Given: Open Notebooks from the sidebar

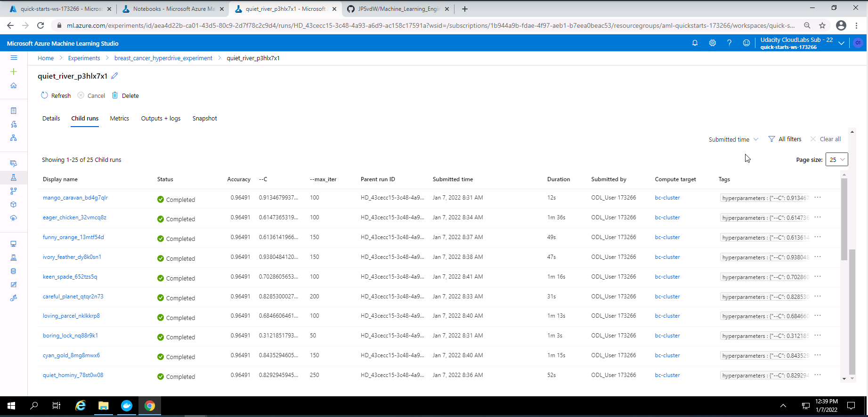Looking at the screenshot, I should [x=14, y=111].
